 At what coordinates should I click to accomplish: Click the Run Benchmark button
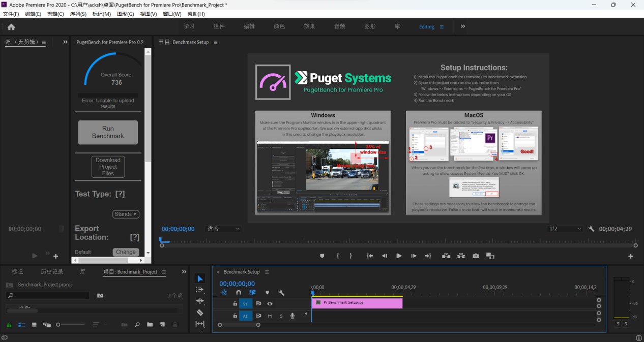pyautogui.click(x=108, y=132)
